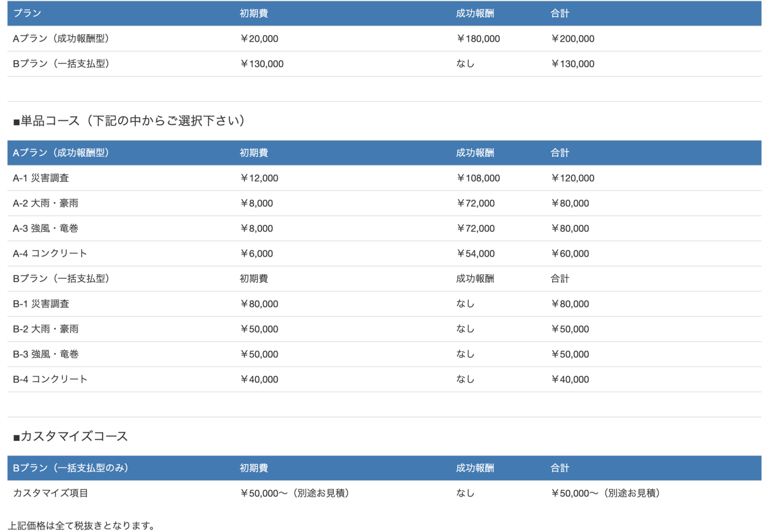Viewport: 769px width, 532px height.
Task: Click the カスタマイズコース section heading
Action: tap(70, 436)
